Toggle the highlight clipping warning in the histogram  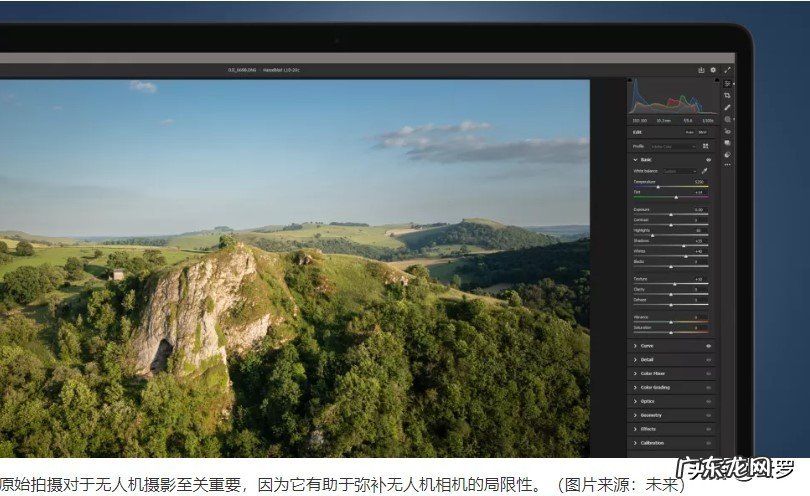click(716, 81)
